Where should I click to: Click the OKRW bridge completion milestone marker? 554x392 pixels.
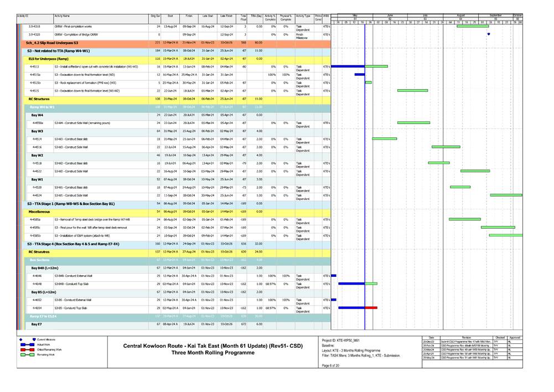[x=489, y=34]
